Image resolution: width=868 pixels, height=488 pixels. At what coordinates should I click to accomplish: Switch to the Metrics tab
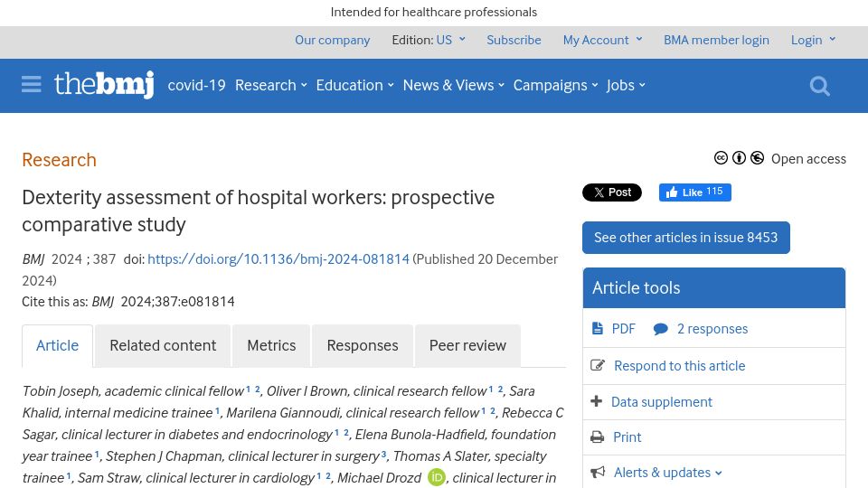pyautogui.click(x=271, y=346)
